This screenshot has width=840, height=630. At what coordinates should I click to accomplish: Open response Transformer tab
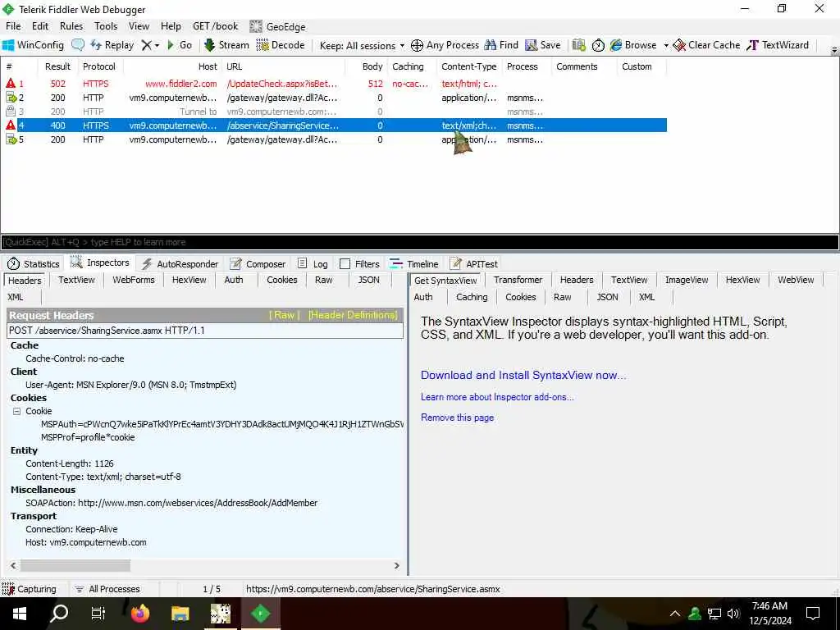[518, 280]
